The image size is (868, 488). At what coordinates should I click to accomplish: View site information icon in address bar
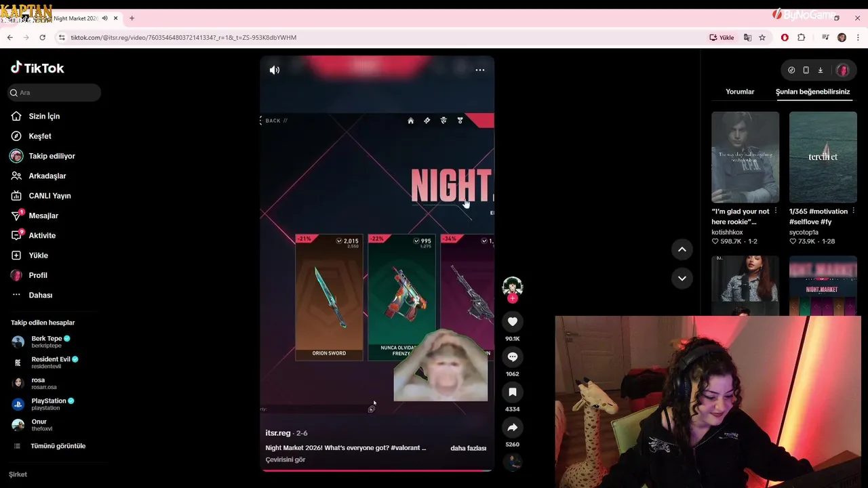62,37
